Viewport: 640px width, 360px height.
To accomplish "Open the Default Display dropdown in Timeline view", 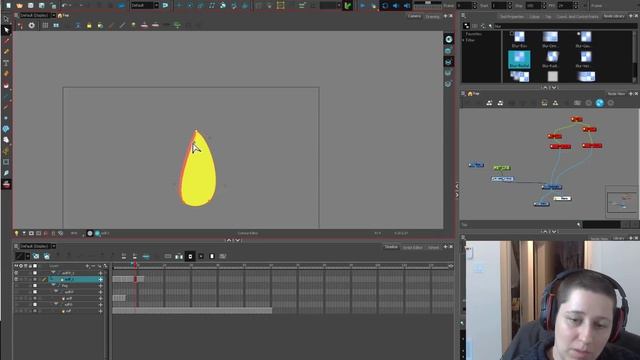I will pos(53,246).
